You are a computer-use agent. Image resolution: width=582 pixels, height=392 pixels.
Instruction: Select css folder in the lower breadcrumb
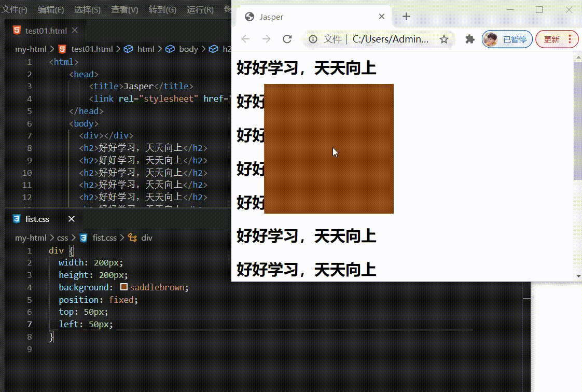point(62,237)
